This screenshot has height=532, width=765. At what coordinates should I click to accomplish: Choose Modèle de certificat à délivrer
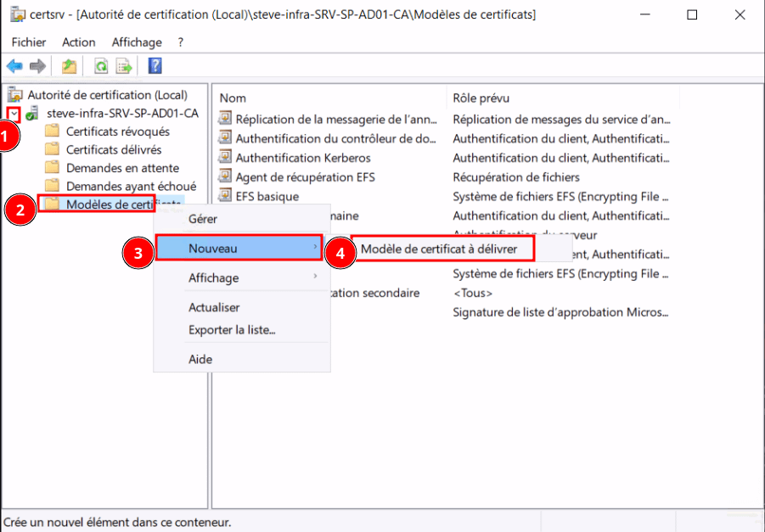438,249
